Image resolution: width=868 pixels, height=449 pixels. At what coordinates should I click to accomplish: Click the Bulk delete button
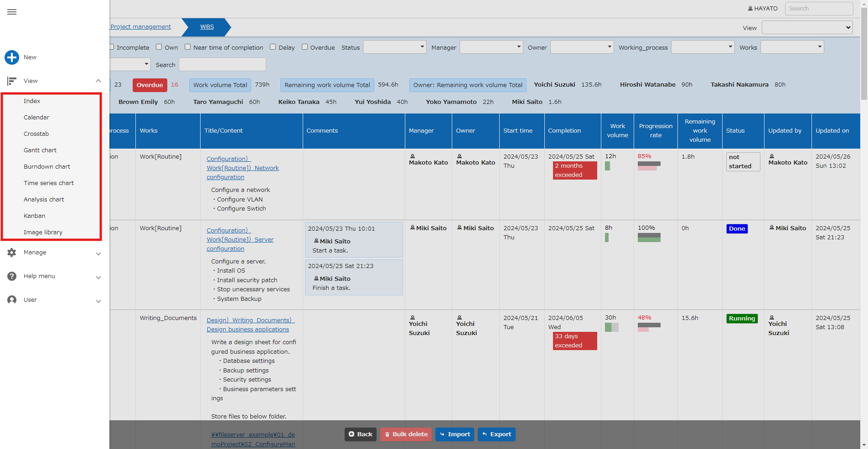406,434
